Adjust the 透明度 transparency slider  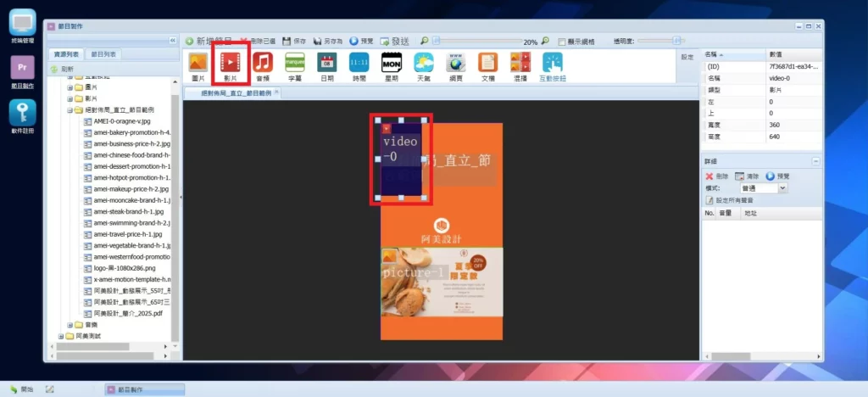pos(676,40)
